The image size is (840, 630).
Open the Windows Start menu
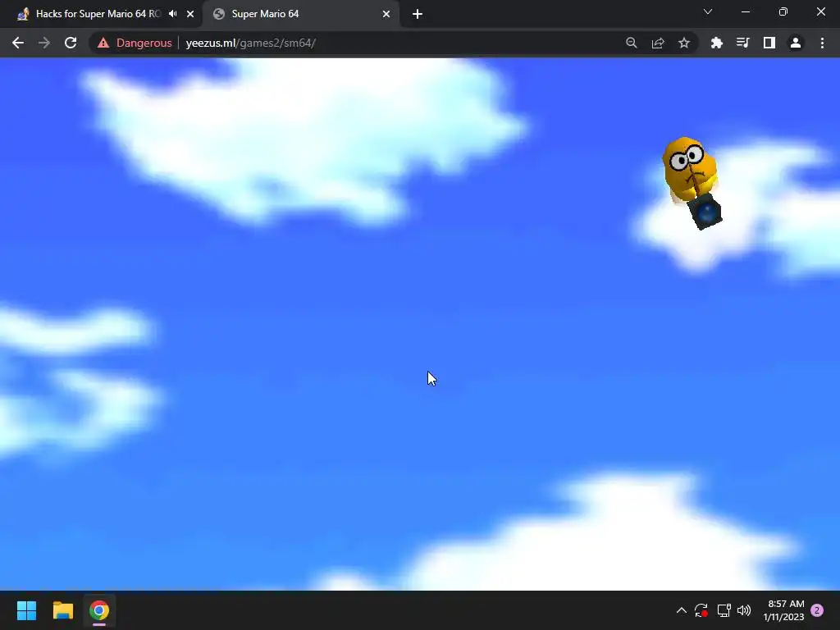point(26,610)
